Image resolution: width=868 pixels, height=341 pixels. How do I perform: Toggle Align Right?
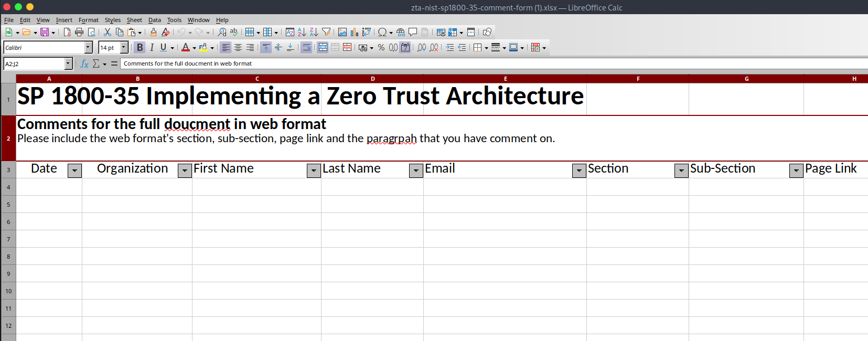[250, 47]
